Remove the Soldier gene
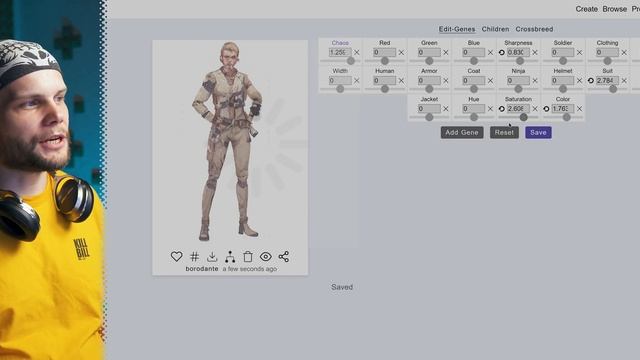 coord(579,52)
